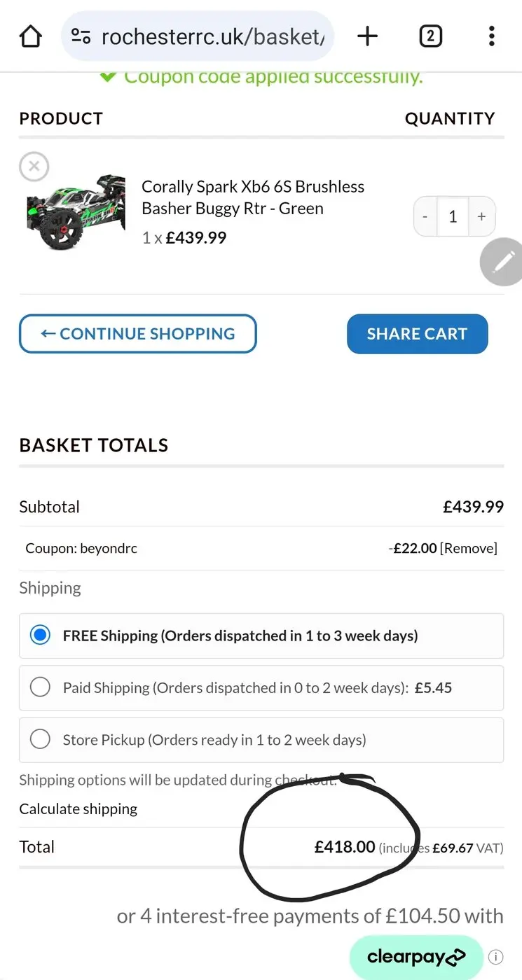Expand Calculate shipping
The image size is (522, 980).
[x=78, y=808]
